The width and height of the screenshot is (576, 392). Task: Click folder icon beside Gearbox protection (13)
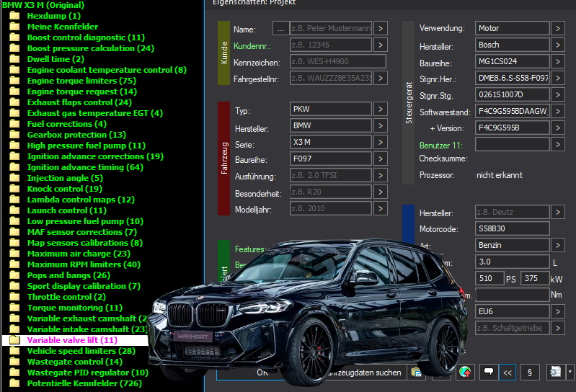coord(14,135)
